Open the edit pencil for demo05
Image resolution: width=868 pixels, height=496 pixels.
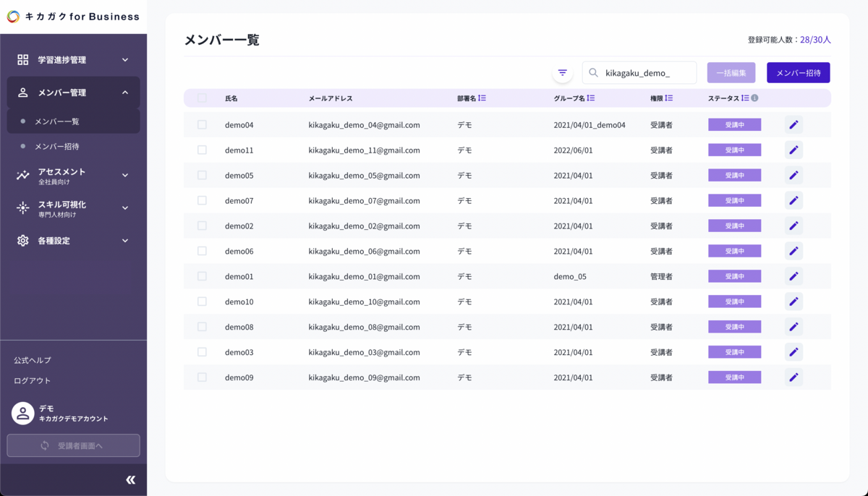coord(793,176)
